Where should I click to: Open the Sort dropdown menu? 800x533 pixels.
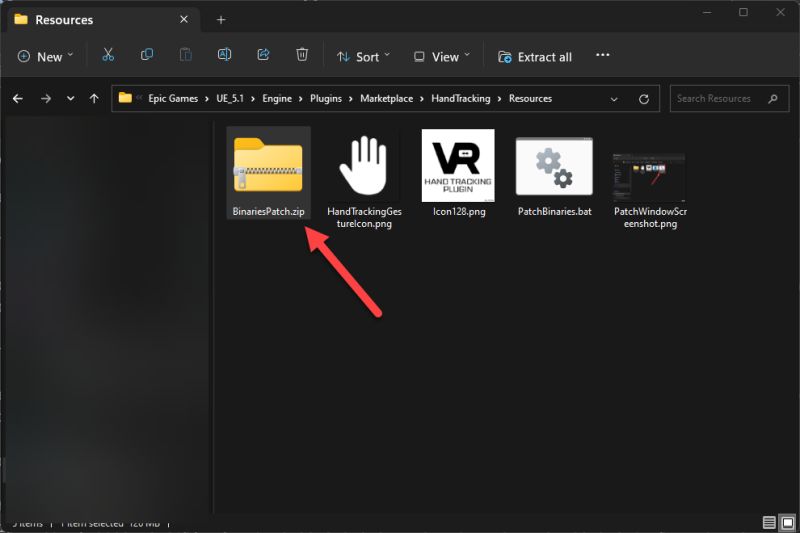(x=363, y=57)
